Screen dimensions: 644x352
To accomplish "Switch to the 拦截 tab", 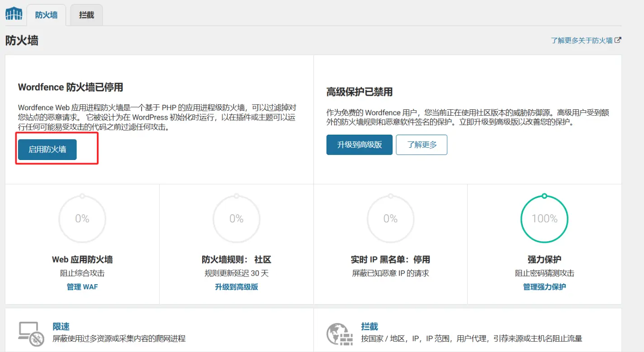I will tap(86, 15).
